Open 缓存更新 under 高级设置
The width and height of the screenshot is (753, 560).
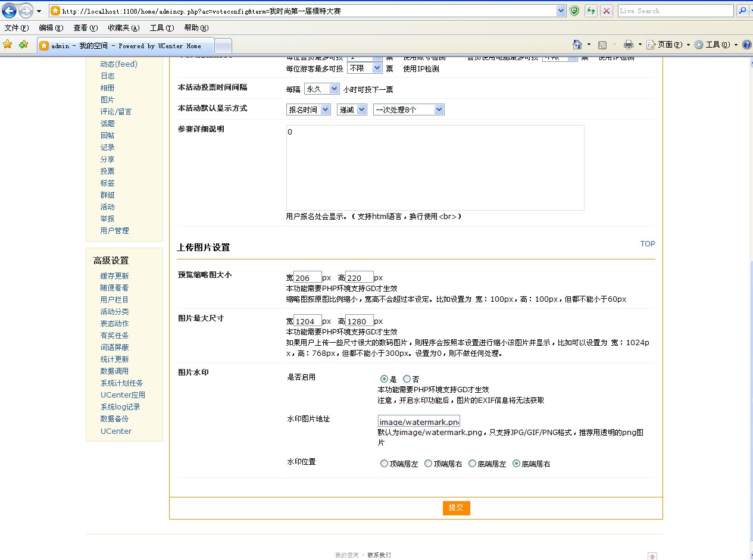(114, 276)
